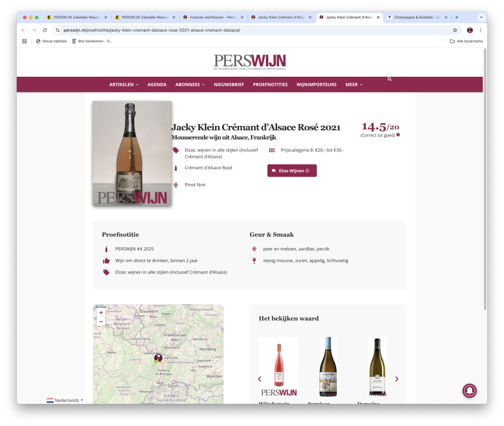504x426 pixels.
Task: Open Alle bookmarks folder
Action: click(x=466, y=41)
